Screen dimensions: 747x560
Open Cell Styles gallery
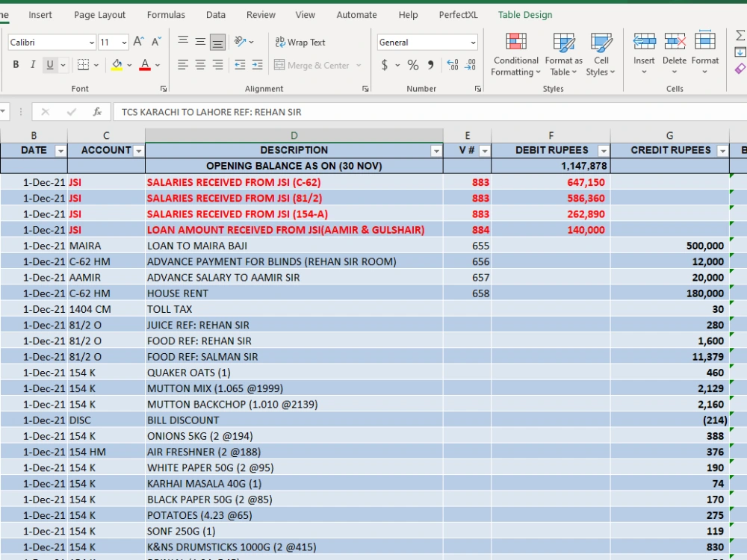(601, 55)
